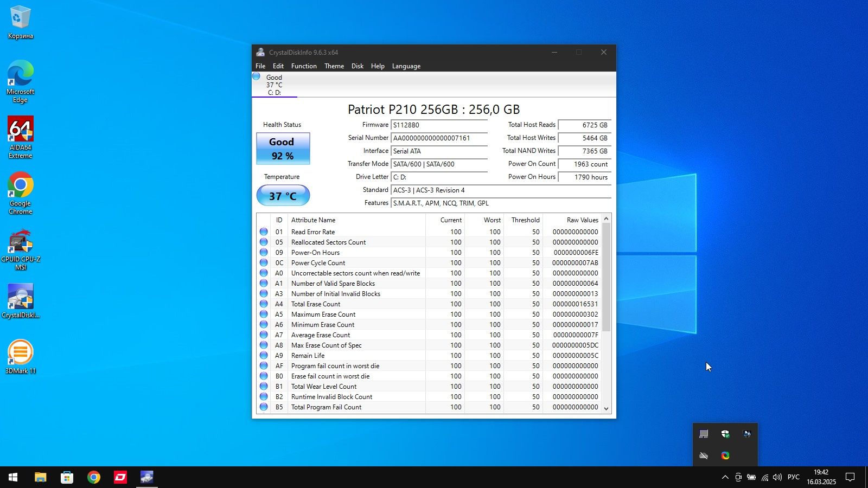Click the CrystalDiskInfo taskbar icon
Viewport: 868px width, 488px height.
(x=146, y=477)
